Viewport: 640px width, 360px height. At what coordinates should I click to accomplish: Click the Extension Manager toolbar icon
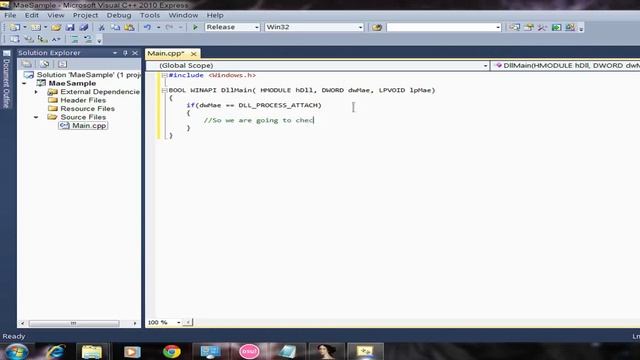pos(570,27)
